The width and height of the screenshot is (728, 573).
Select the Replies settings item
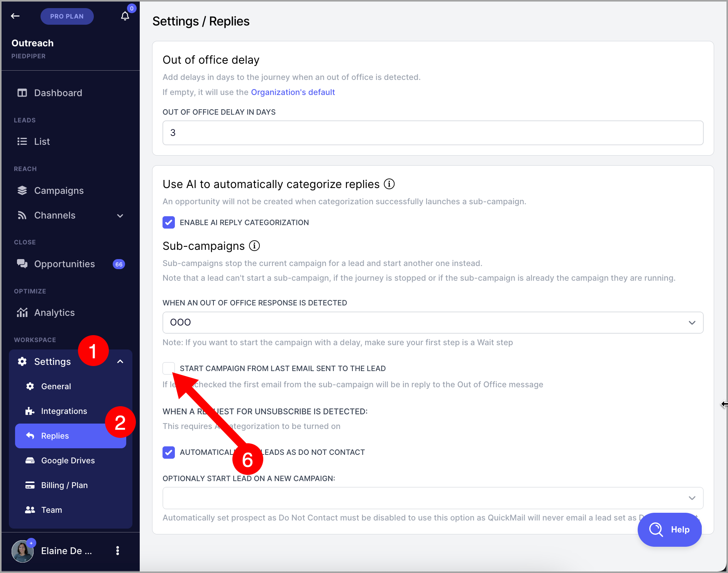70,436
